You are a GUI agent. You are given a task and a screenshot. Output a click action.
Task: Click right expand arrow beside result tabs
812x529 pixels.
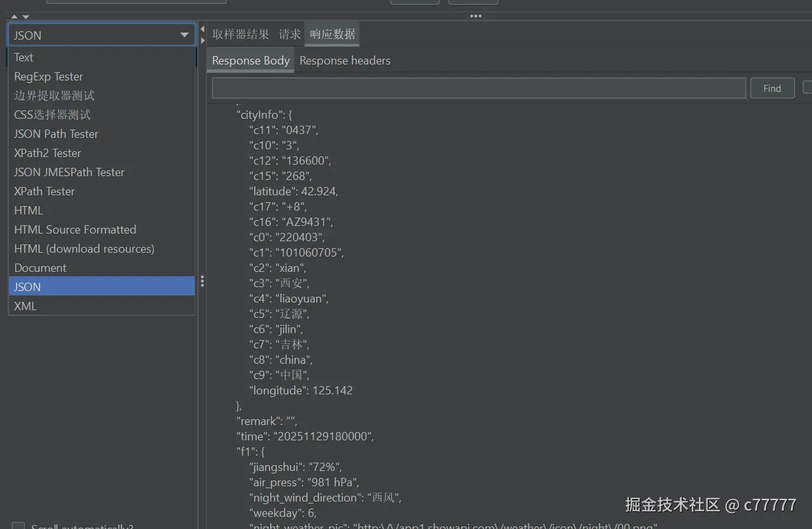[x=202, y=40]
